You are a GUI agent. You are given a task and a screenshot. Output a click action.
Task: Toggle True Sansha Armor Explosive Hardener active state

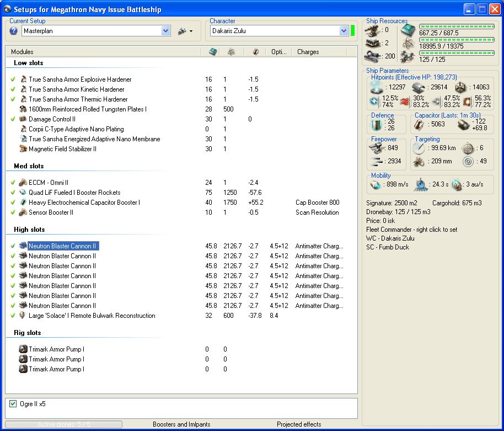pos(13,79)
